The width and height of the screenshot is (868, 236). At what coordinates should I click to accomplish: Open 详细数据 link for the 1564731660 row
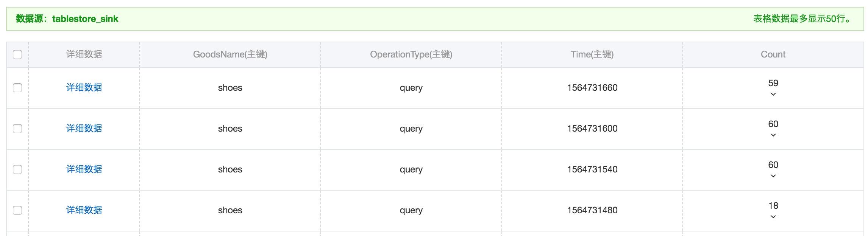[x=84, y=88]
